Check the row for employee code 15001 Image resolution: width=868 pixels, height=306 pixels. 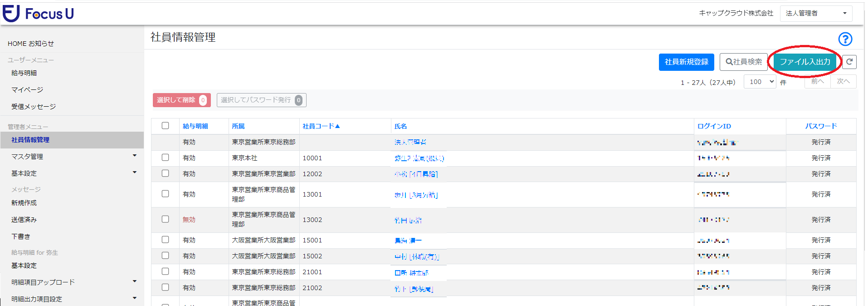(165, 240)
